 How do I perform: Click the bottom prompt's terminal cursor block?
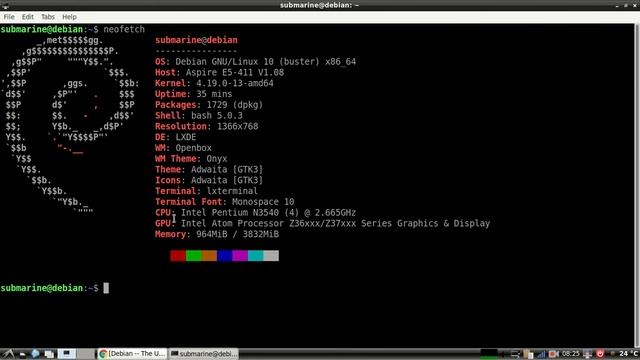click(x=106, y=288)
